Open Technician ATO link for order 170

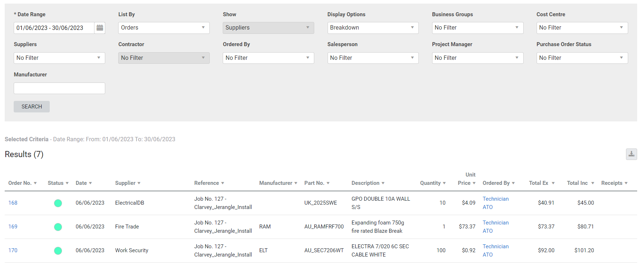[x=495, y=250]
